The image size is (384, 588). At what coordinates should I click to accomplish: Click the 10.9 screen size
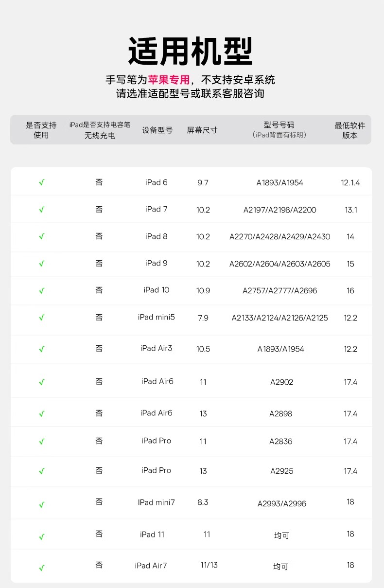[x=203, y=291]
